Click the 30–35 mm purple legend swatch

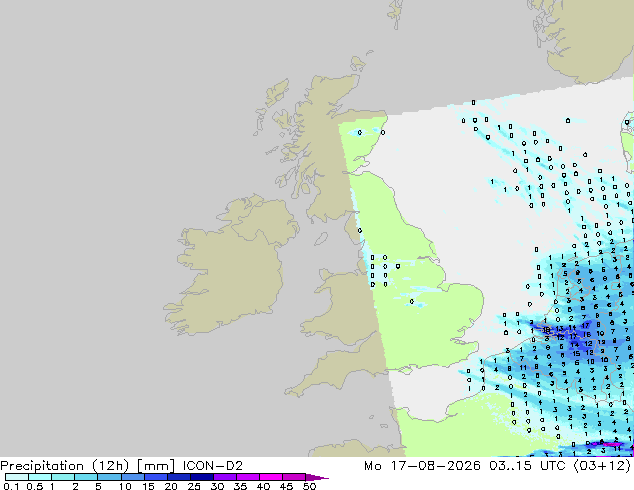pos(225,477)
